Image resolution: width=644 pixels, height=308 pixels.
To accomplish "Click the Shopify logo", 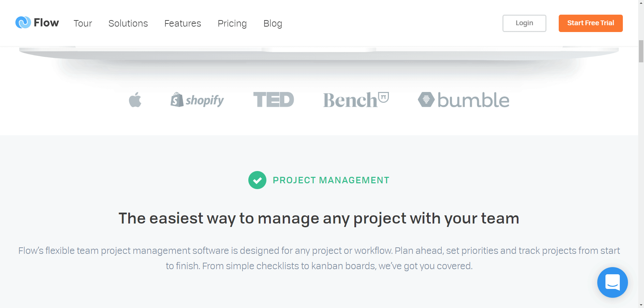I will point(197,100).
